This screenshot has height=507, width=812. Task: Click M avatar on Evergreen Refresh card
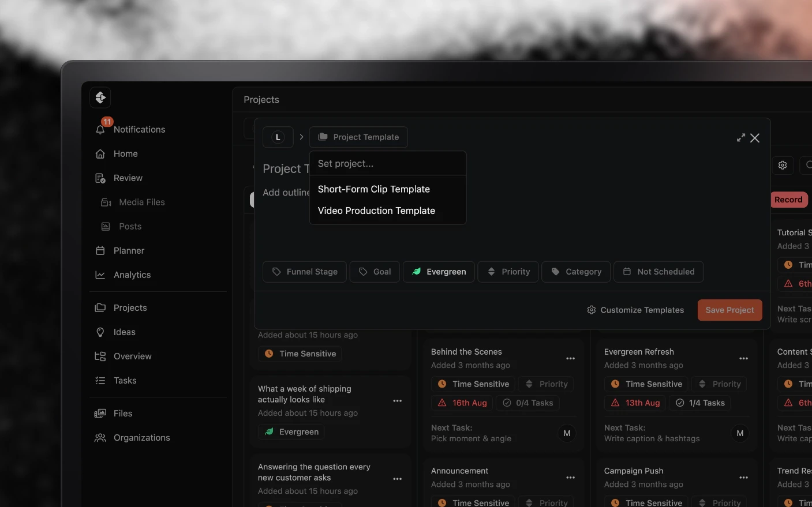[x=740, y=434]
